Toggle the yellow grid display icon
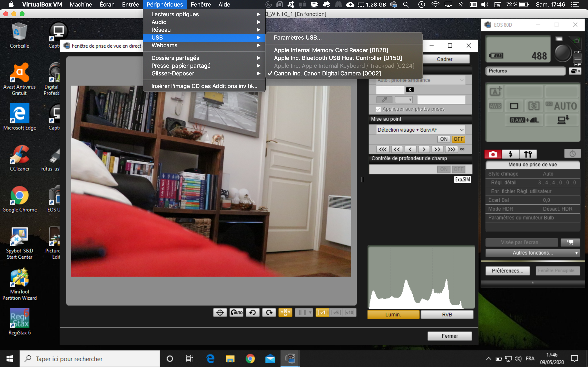The image size is (588, 367). [x=285, y=312]
